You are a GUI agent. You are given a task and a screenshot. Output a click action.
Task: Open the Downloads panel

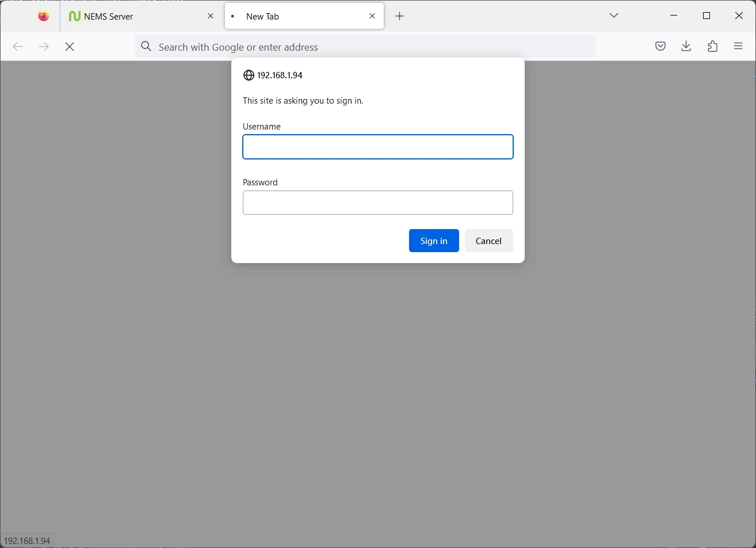click(x=686, y=47)
